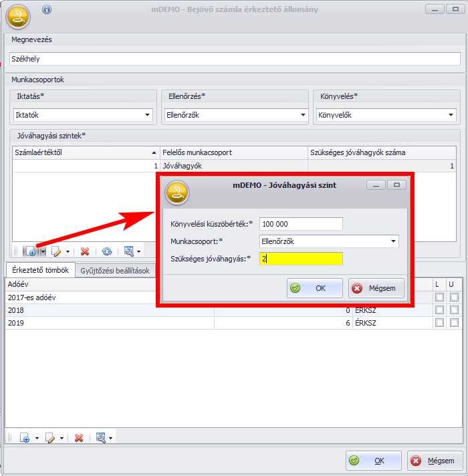Expand arrow next to add approval level

[x=43, y=251]
